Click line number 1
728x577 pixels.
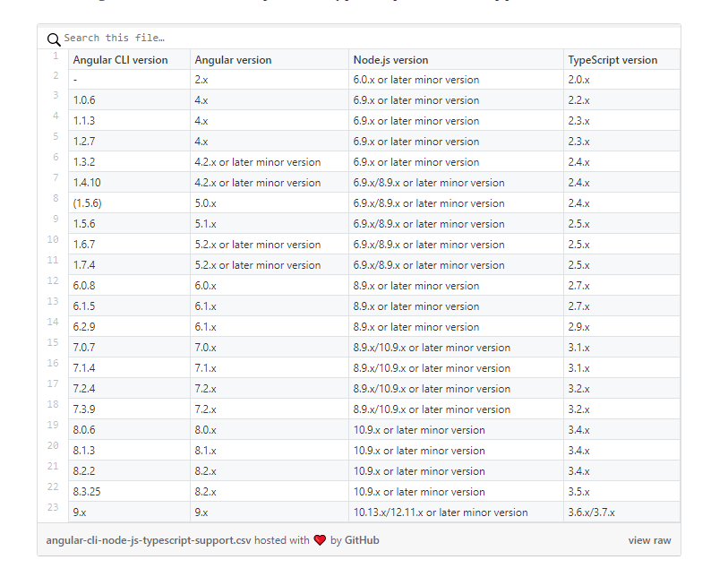pos(56,56)
